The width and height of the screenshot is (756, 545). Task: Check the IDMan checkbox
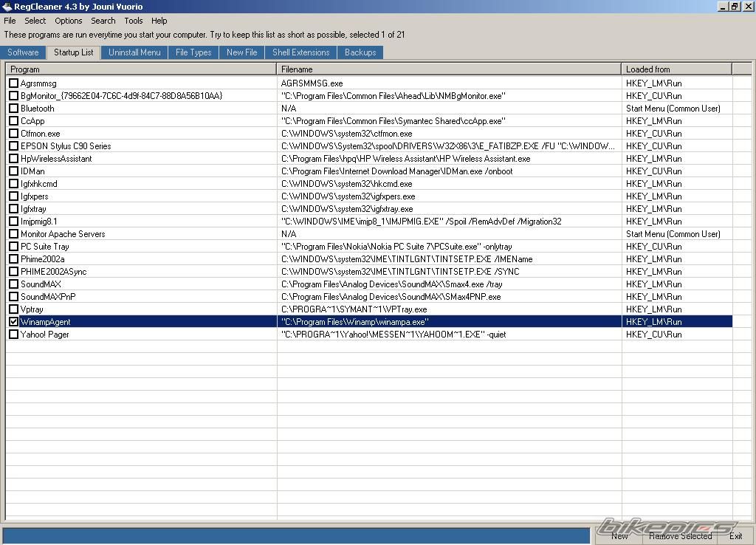click(x=13, y=171)
